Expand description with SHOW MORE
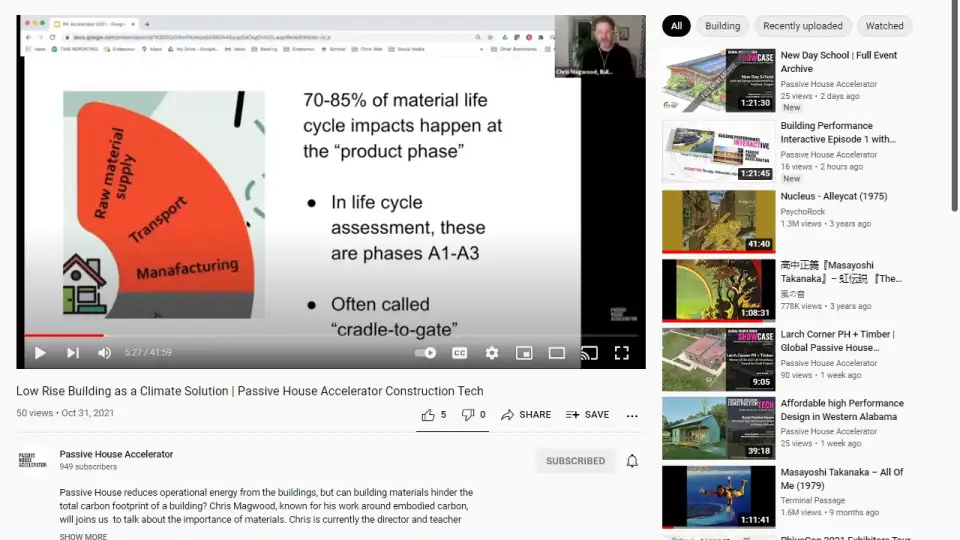Viewport: 960px width, 540px height. 83,536
